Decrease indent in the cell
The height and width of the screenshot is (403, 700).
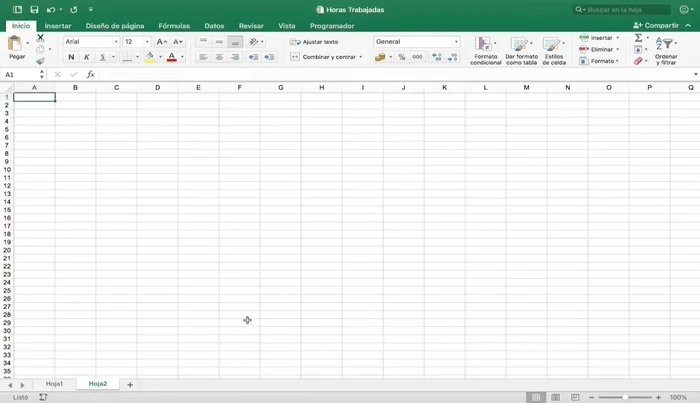pos(253,57)
